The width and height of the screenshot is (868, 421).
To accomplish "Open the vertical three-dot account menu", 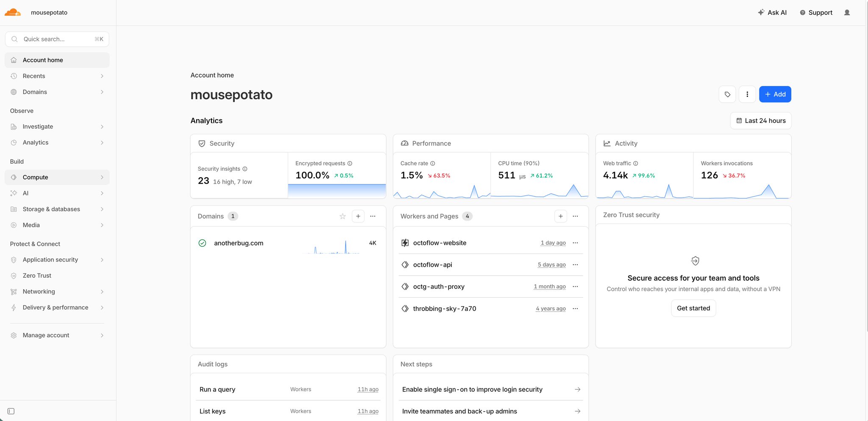I will (x=747, y=94).
